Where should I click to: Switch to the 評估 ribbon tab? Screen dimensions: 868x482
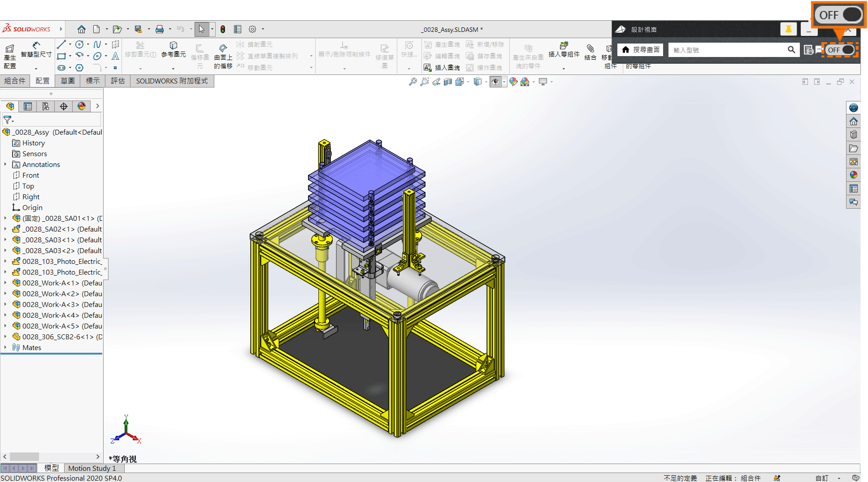click(x=117, y=81)
